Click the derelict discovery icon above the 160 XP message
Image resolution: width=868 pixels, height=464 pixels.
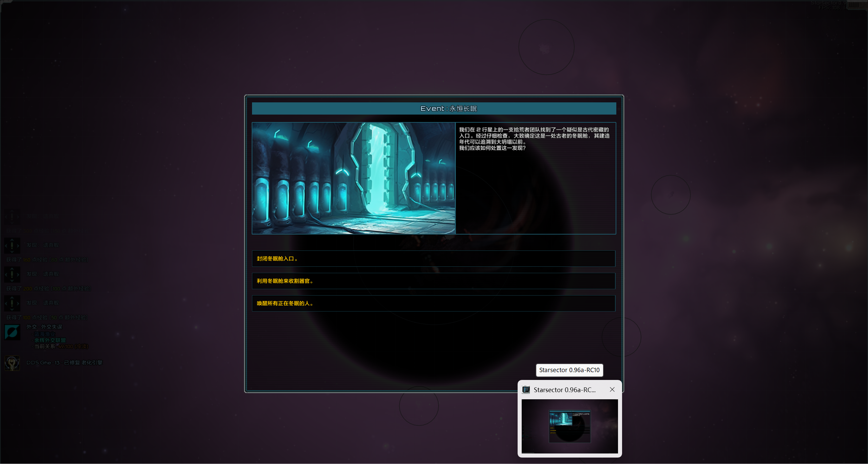12,245
